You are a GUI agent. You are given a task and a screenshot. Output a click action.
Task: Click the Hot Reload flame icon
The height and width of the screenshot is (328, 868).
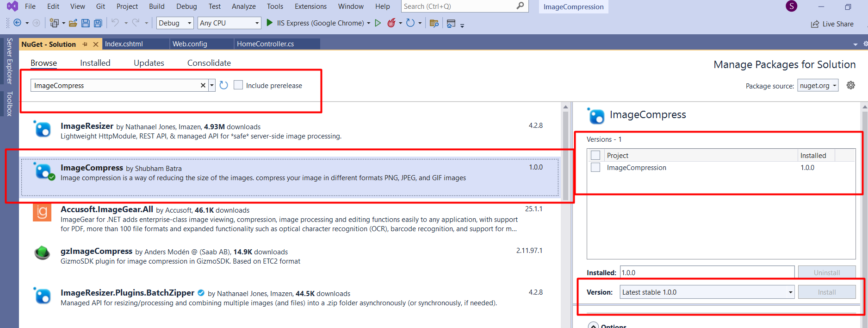[x=391, y=23]
